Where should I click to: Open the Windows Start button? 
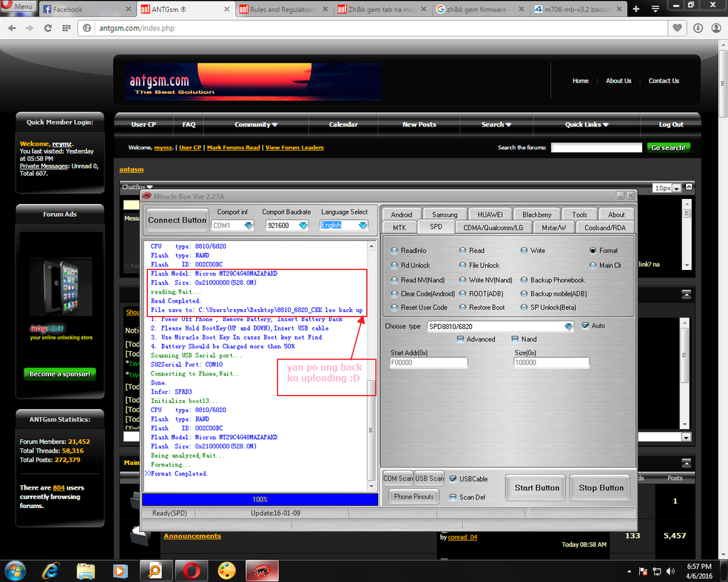[14, 571]
